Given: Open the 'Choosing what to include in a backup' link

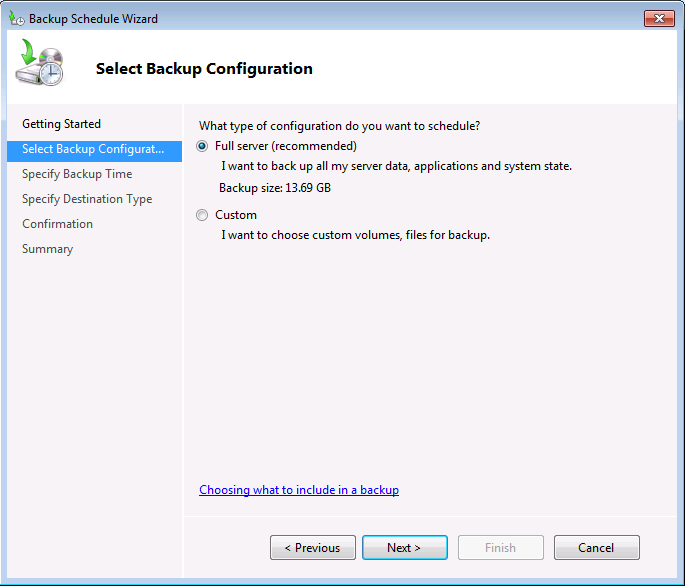Looking at the screenshot, I should click(x=299, y=490).
